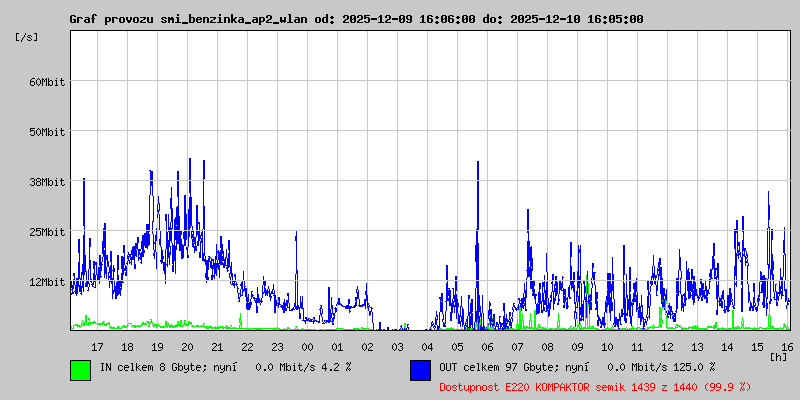Click hour label 09 on x-axis
Screen dimensions: 800x400
(x=578, y=347)
